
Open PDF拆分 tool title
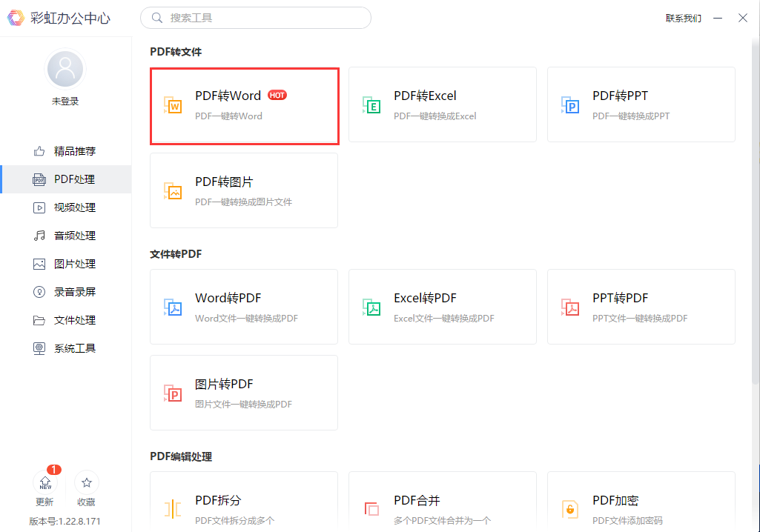pyautogui.click(x=218, y=500)
